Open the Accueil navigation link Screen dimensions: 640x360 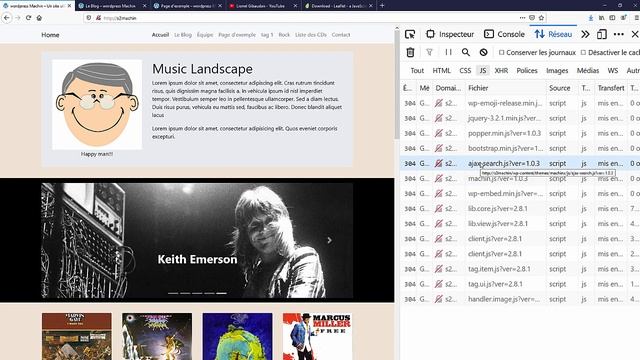click(x=160, y=35)
